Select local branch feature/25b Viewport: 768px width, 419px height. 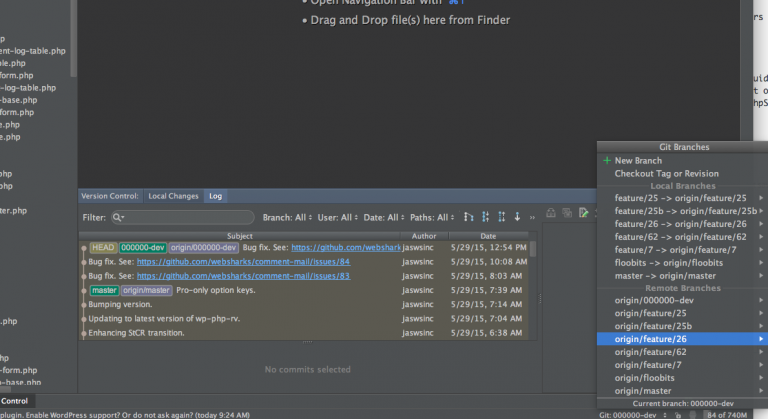[x=682, y=211]
